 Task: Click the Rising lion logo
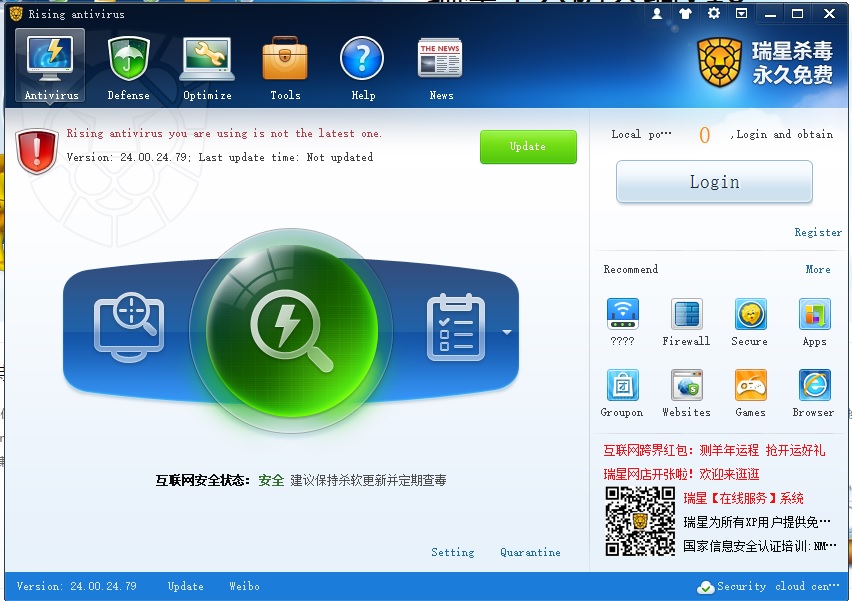coord(719,62)
